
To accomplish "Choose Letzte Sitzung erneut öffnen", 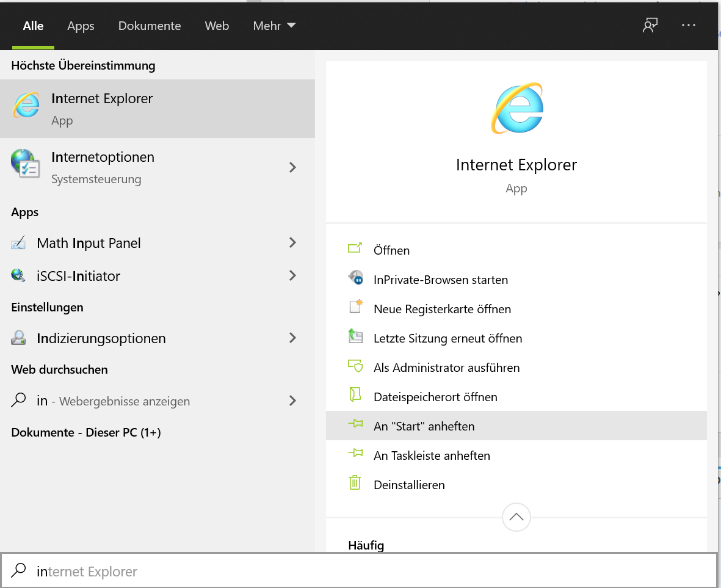I will click(x=516, y=338).
